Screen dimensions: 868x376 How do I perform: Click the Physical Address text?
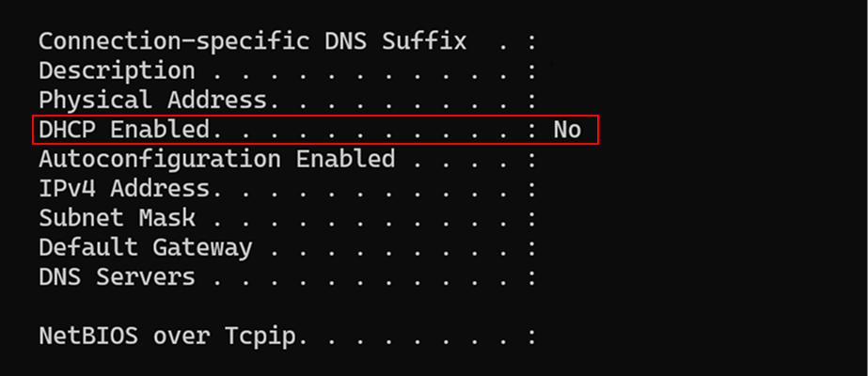click(152, 101)
